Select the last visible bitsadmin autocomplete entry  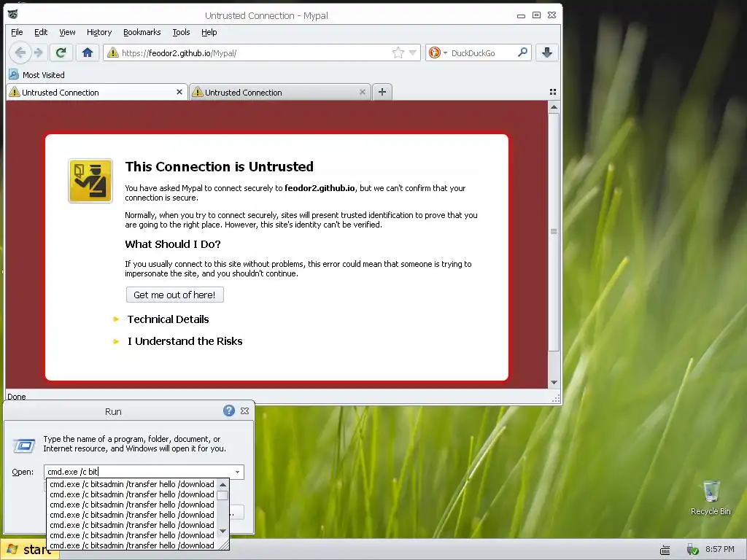point(132,545)
